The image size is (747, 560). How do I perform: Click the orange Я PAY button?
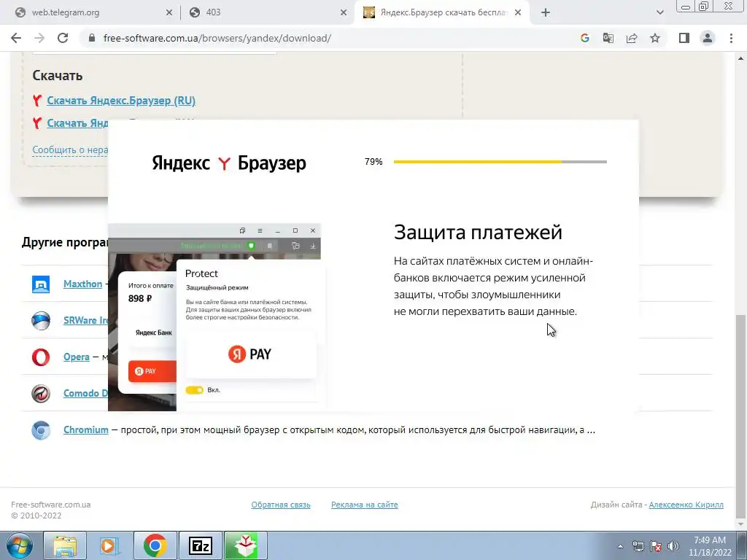(x=152, y=371)
